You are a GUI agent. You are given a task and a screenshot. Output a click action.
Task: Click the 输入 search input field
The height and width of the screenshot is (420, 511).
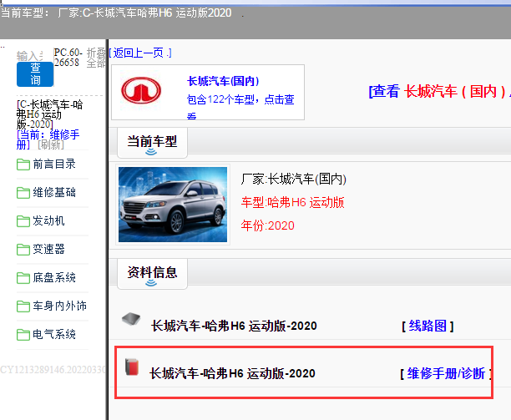pyautogui.click(x=30, y=56)
